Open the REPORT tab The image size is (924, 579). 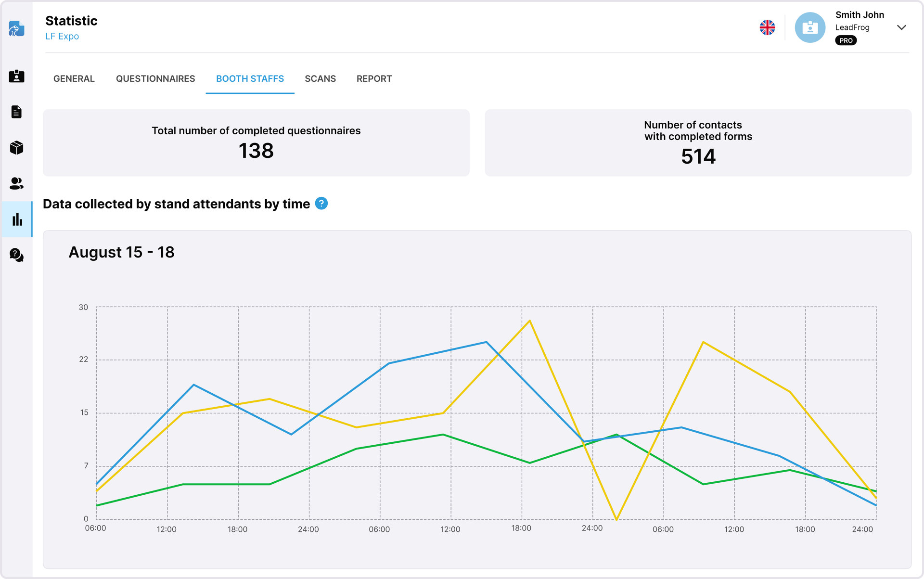click(374, 78)
